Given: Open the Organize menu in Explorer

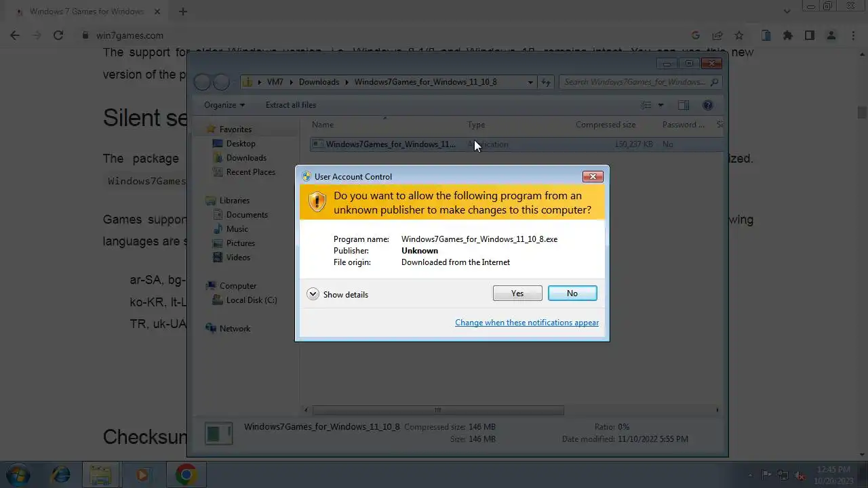Looking at the screenshot, I should [224, 105].
